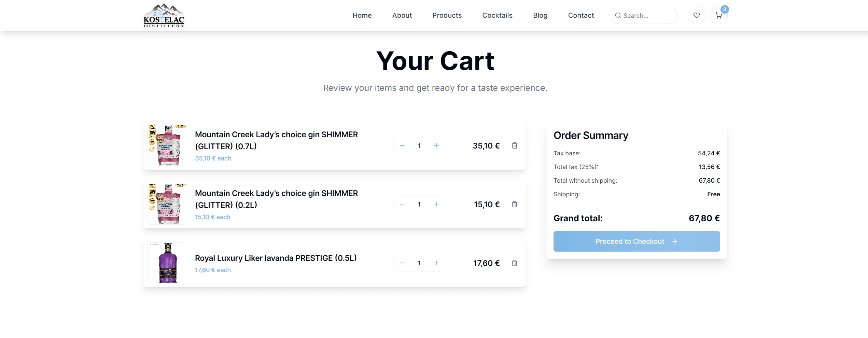Open SHIMMER (GLITTER) (0.7L) product title
This screenshot has height=338, width=868.
coord(276,140)
